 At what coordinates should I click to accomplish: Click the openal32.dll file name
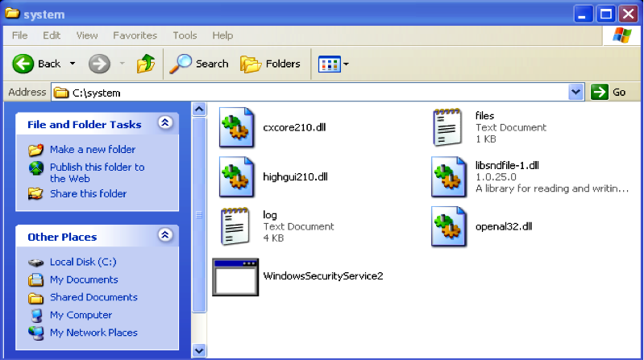[504, 226]
